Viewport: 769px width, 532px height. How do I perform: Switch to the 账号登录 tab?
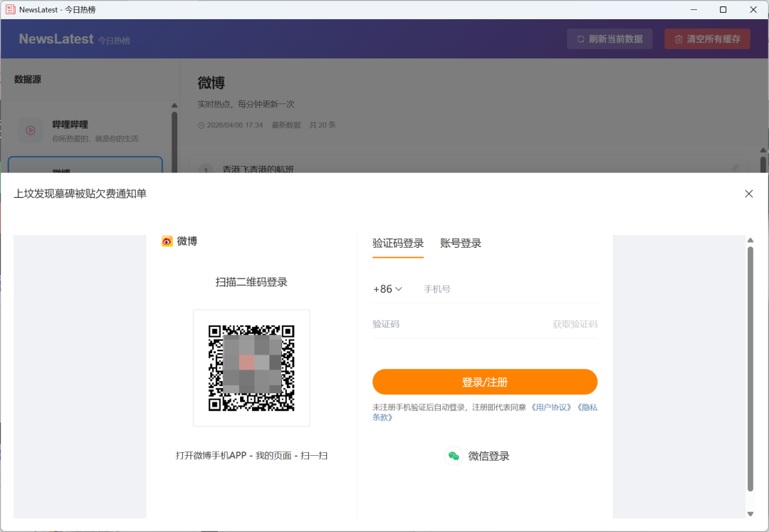pos(461,242)
